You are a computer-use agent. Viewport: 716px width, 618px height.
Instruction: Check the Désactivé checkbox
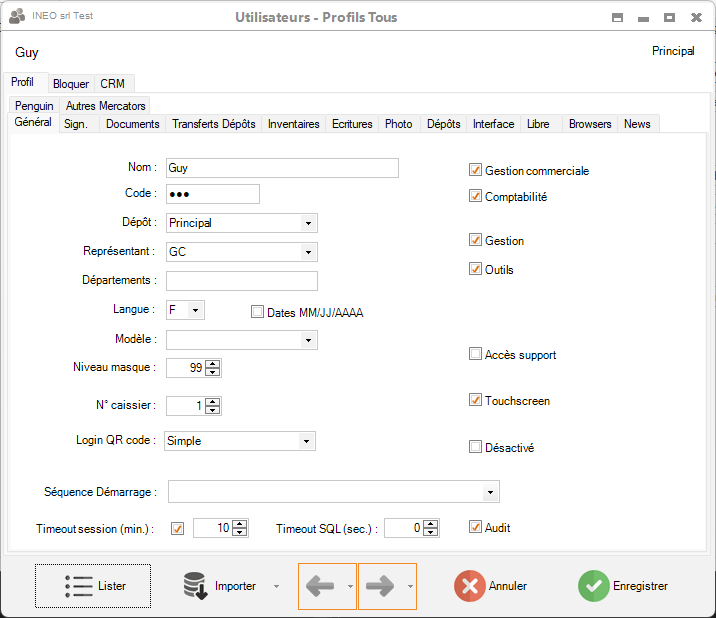click(476, 447)
